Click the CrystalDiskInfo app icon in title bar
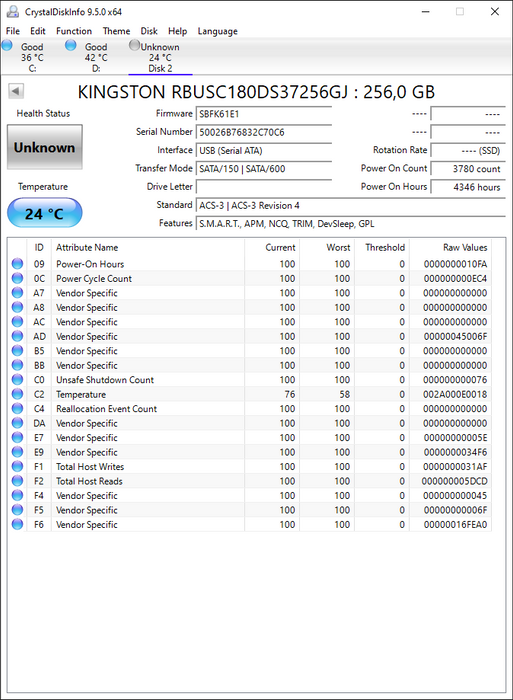This screenshot has height=700, width=513. [13, 12]
